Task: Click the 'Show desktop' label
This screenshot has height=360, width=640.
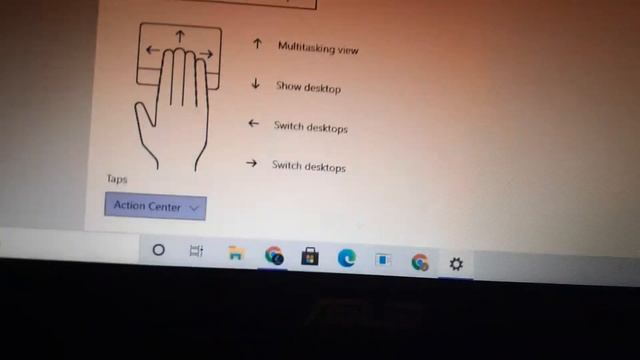Action: (308, 87)
